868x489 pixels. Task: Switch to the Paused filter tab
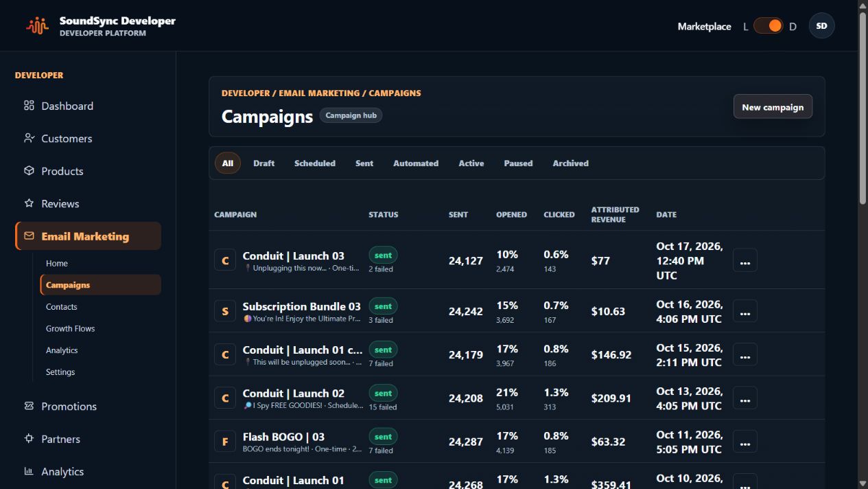tap(518, 163)
